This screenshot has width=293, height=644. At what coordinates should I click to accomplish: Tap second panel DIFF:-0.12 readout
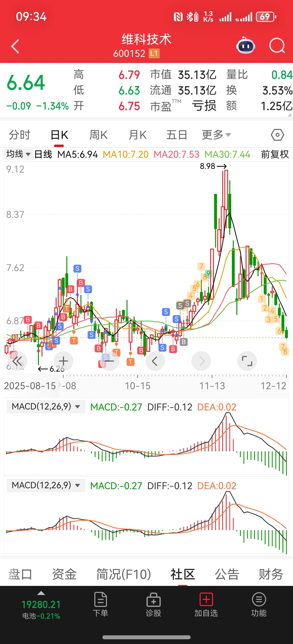(170, 486)
